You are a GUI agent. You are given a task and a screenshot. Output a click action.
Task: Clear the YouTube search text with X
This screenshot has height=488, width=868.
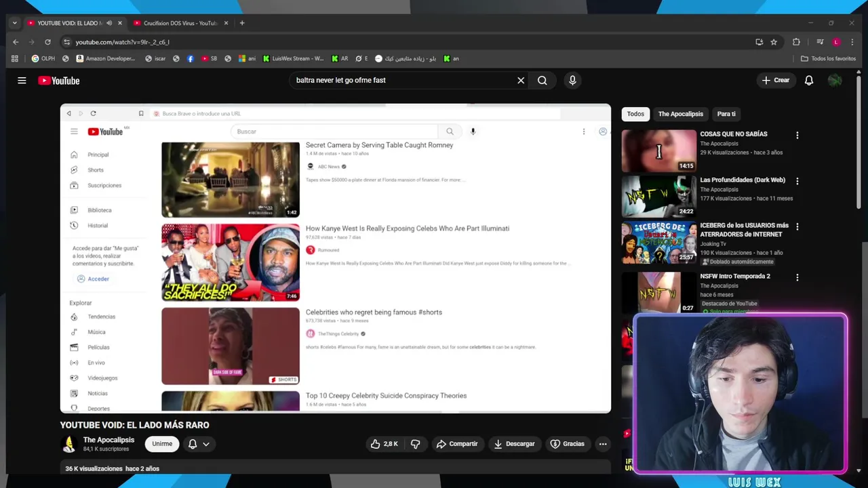tap(521, 81)
